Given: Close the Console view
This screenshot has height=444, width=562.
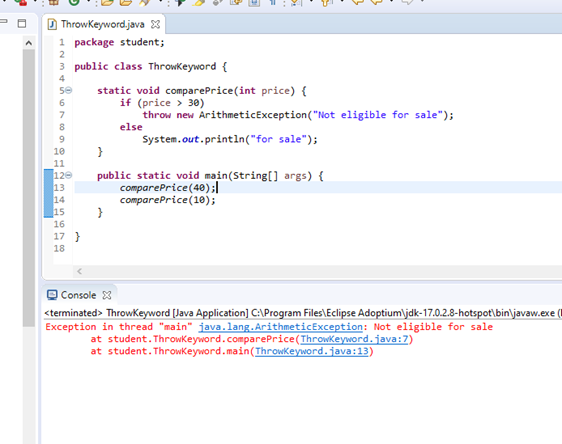Looking at the screenshot, I should click(107, 295).
